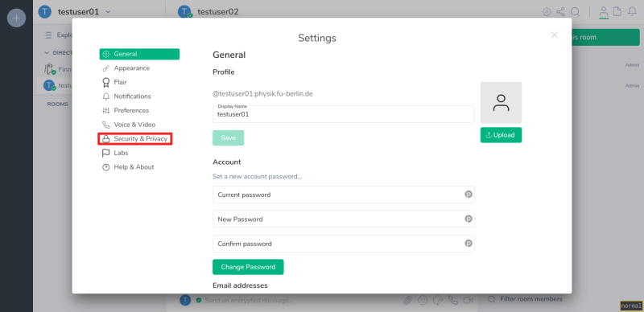The width and height of the screenshot is (644, 312).
Task: Focus the New Password field
Action: coord(344,219)
